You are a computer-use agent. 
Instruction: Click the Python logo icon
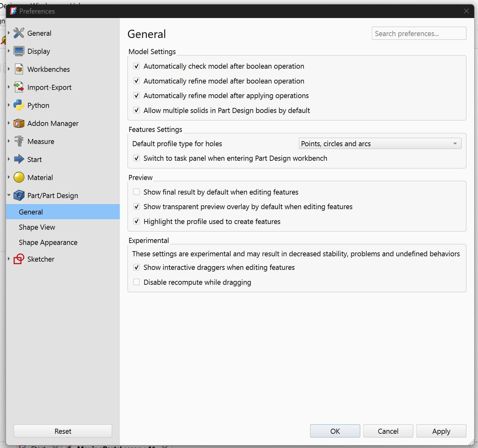coord(19,105)
